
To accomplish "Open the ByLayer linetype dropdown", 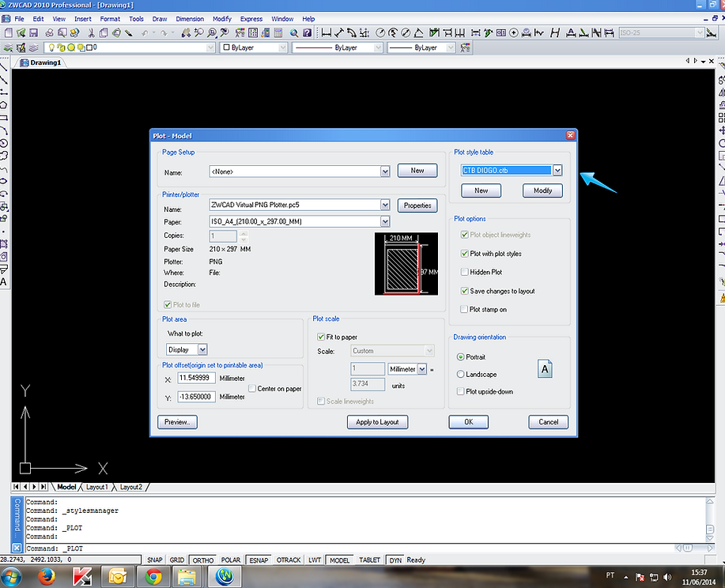I will pyautogui.click(x=378, y=47).
